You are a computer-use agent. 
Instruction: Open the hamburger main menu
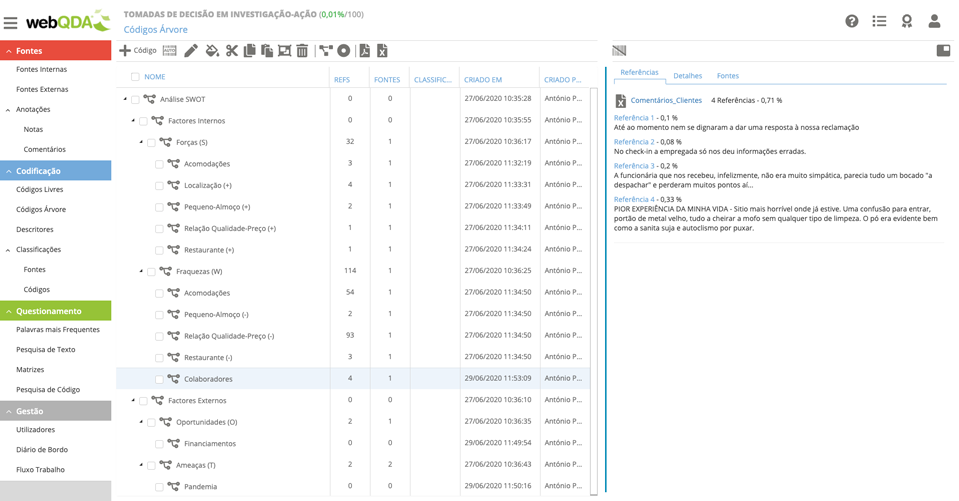pos(10,23)
